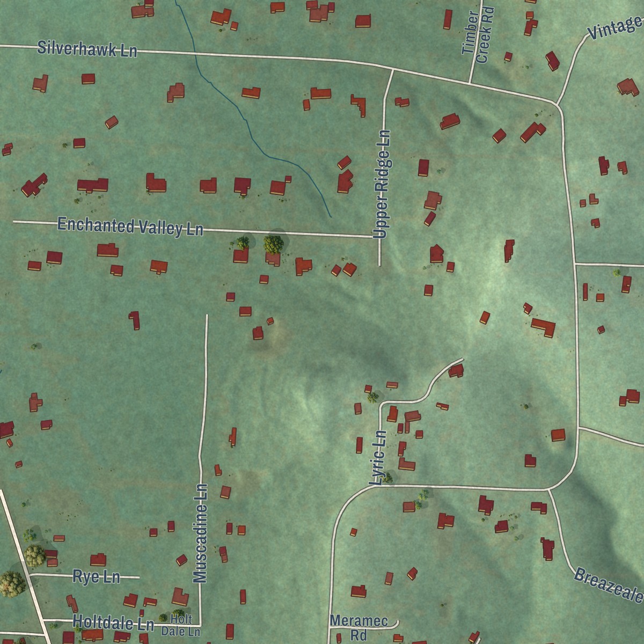This screenshot has height=644, width=644.
Task: Click the Rye Ln label
Action: click(96, 577)
